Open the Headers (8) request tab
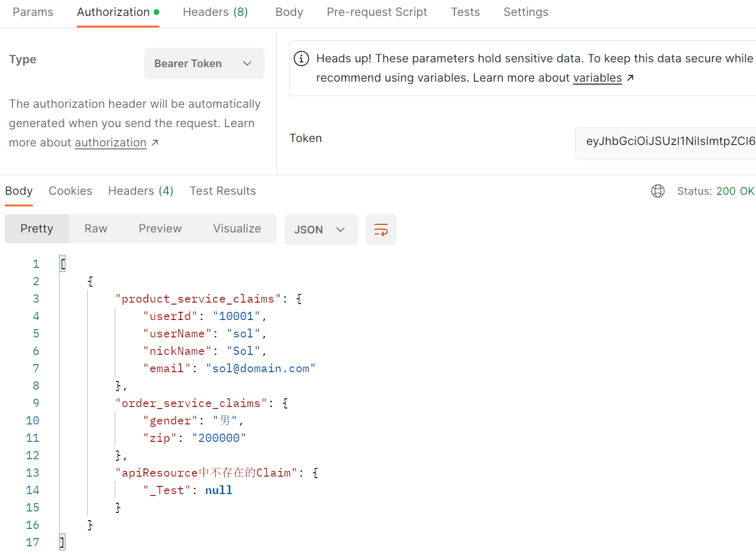Viewport: 756px width, 554px height. tap(215, 12)
